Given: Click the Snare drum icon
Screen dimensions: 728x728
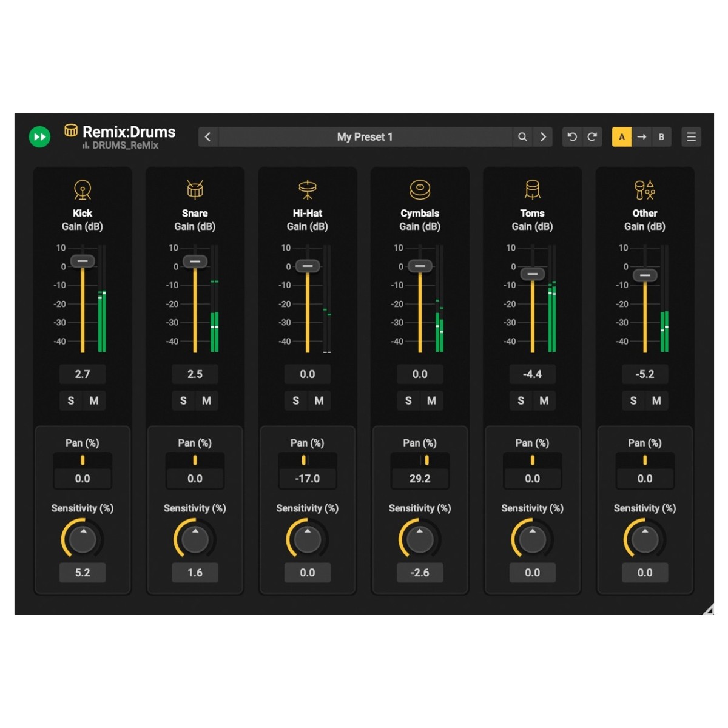Looking at the screenshot, I should tap(195, 190).
